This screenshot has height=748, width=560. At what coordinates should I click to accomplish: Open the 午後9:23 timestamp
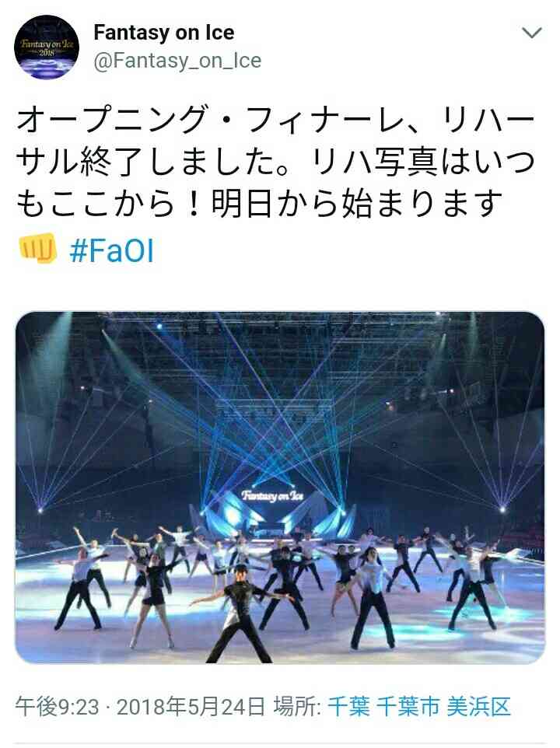click(x=58, y=707)
